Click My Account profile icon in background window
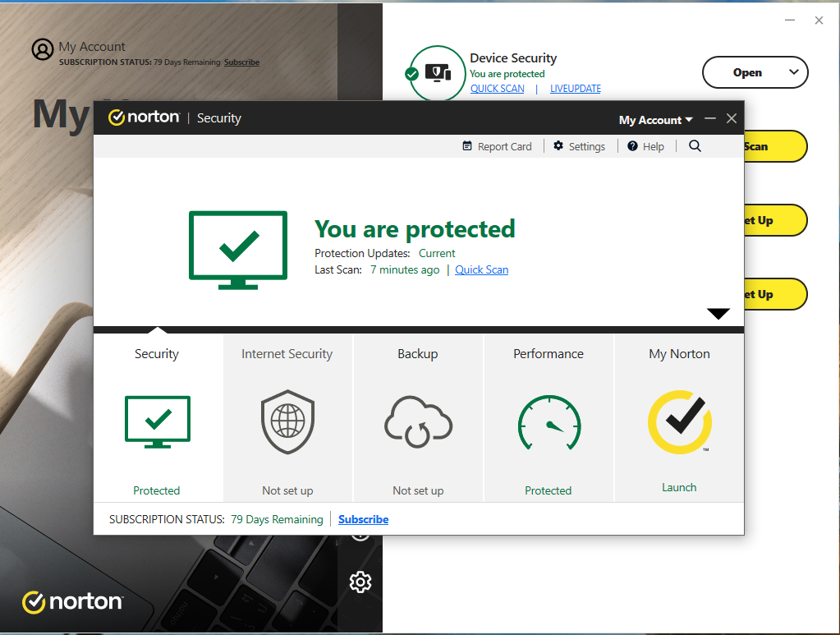The width and height of the screenshot is (840, 635). (43, 49)
